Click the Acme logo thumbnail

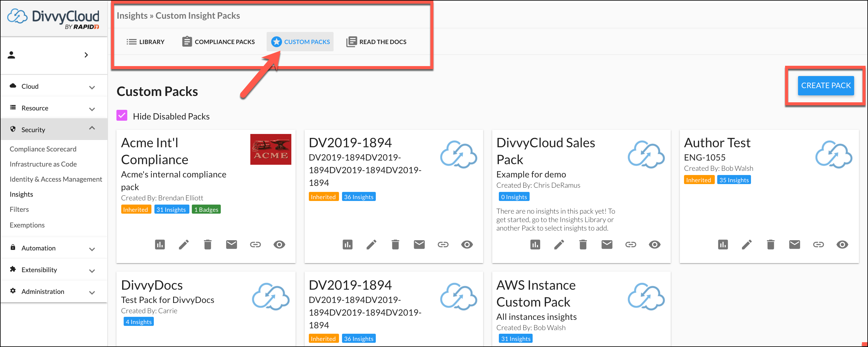271,149
